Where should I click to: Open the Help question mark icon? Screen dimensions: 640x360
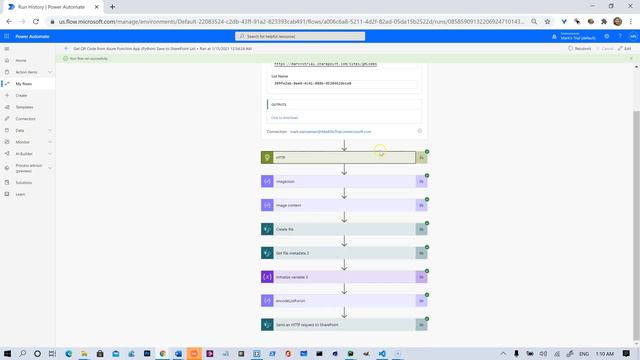tap(620, 36)
